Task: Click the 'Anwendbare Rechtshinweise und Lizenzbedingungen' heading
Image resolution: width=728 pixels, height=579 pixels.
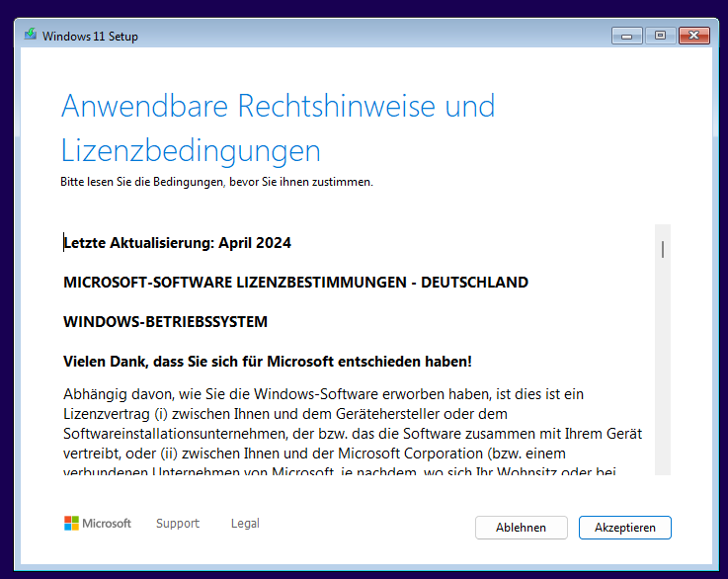Action: click(279, 128)
